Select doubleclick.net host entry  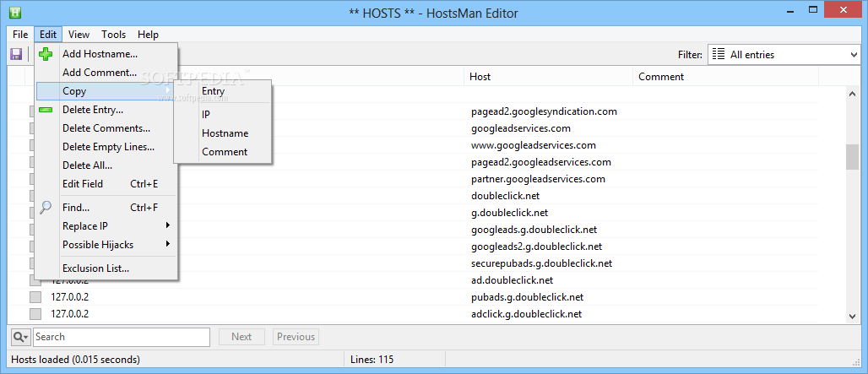point(506,196)
